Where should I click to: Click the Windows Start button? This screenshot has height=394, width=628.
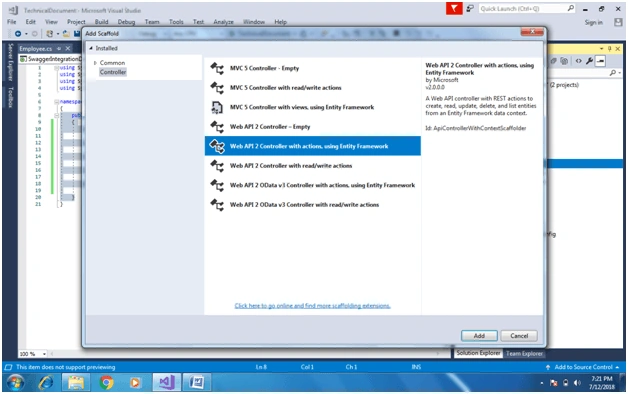coord(15,383)
